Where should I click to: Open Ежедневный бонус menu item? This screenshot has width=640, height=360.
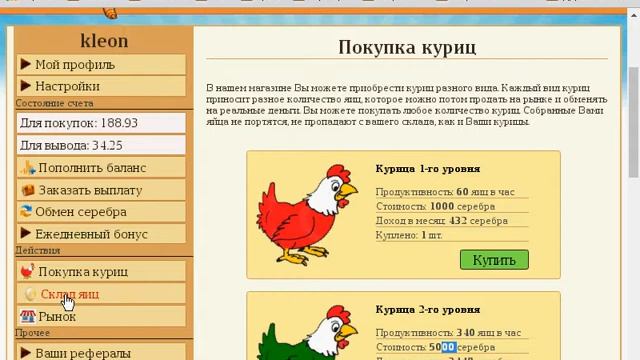(101, 234)
